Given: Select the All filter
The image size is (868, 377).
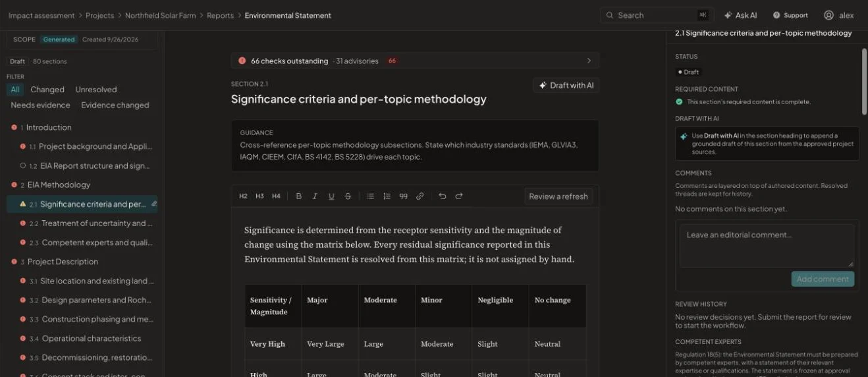Looking at the screenshot, I should [15, 90].
